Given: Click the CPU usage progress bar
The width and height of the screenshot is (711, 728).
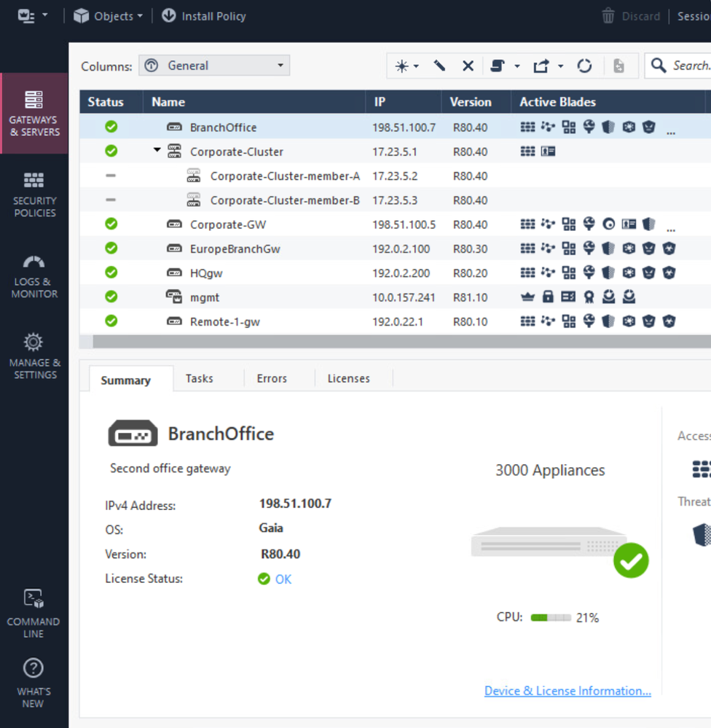Looking at the screenshot, I should point(551,617).
